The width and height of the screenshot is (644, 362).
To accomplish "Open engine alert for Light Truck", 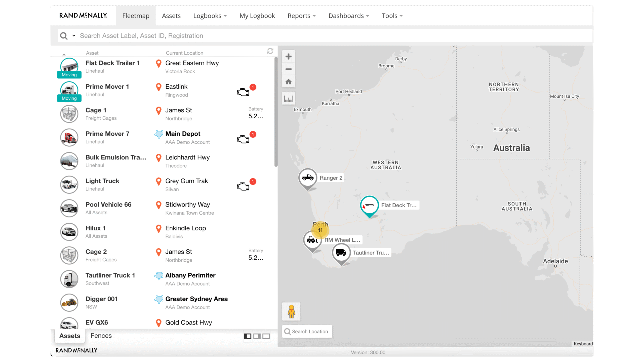I will click(243, 186).
